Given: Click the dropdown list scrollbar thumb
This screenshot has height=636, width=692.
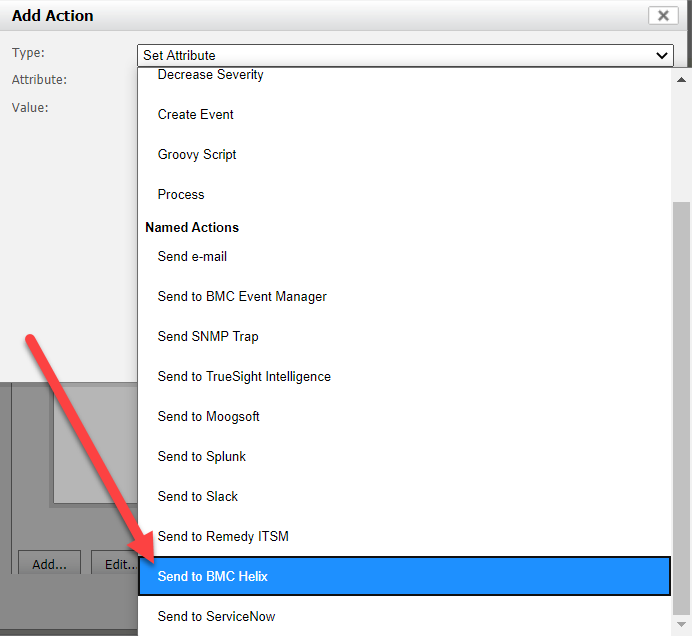Looking at the screenshot, I should point(681,408).
